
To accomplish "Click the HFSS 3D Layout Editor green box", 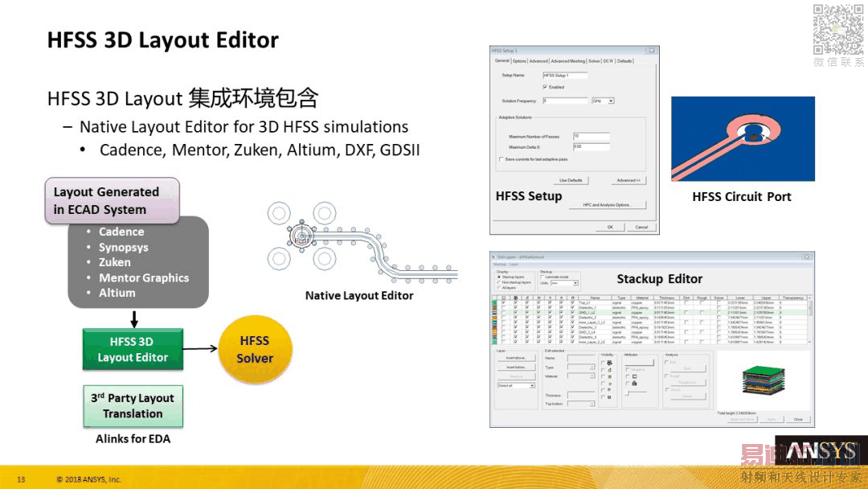I will click(133, 349).
